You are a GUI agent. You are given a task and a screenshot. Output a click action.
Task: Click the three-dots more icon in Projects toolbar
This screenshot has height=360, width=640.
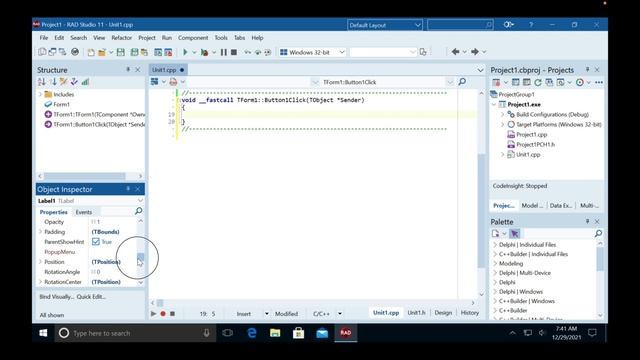599,82
